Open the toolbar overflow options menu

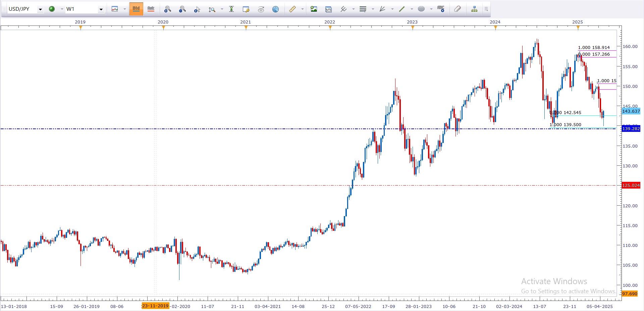pyautogui.click(x=486, y=9)
